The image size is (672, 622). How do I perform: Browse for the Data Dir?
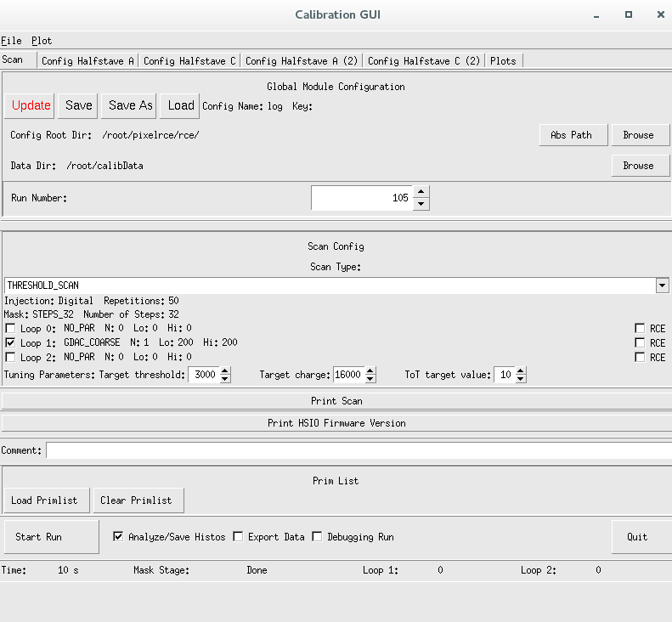pos(641,166)
